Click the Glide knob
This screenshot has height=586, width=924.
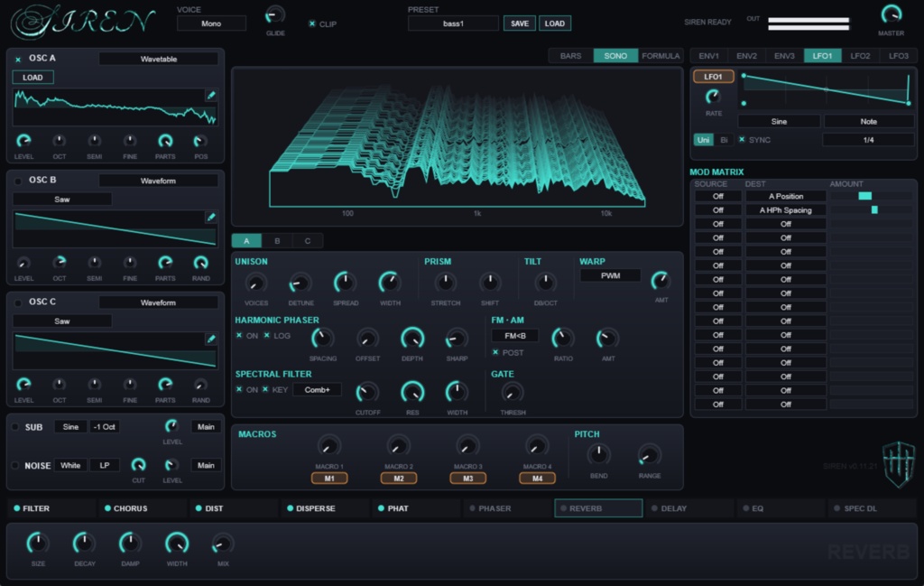[x=274, y=14]
